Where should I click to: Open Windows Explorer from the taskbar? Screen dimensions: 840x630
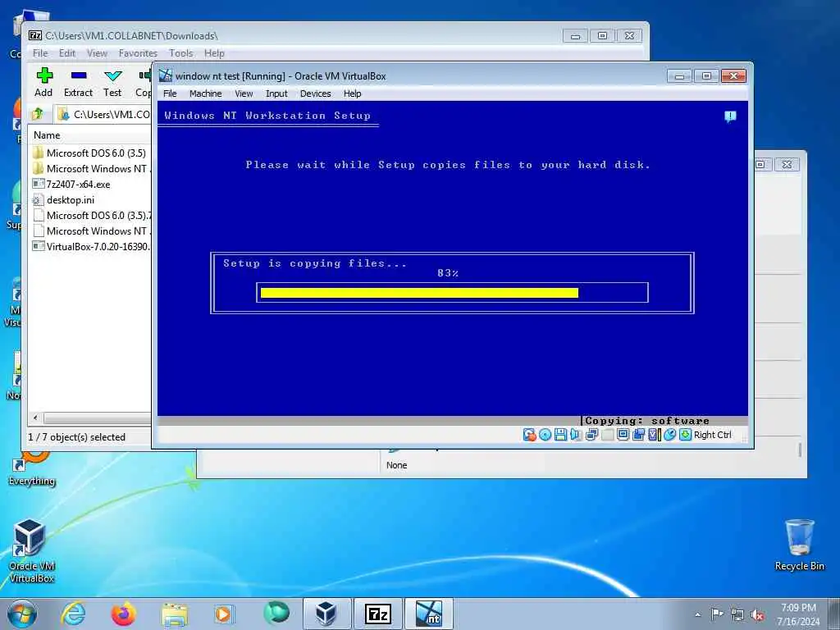coord(175,614)
